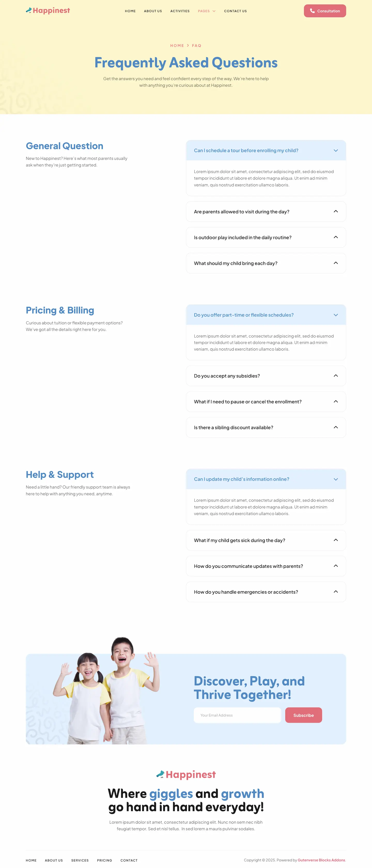Open the Pricing link in footer

point(105,860)
